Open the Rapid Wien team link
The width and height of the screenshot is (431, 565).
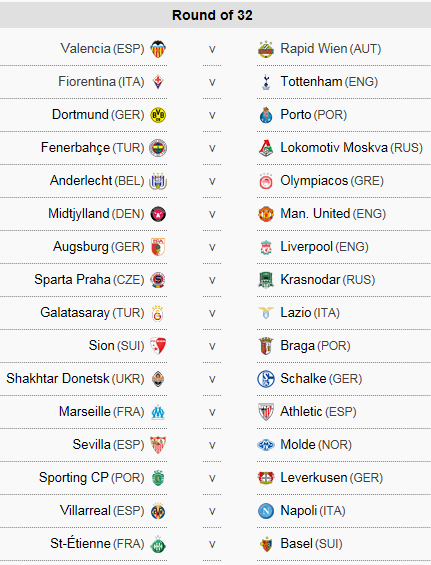point(314,49)
